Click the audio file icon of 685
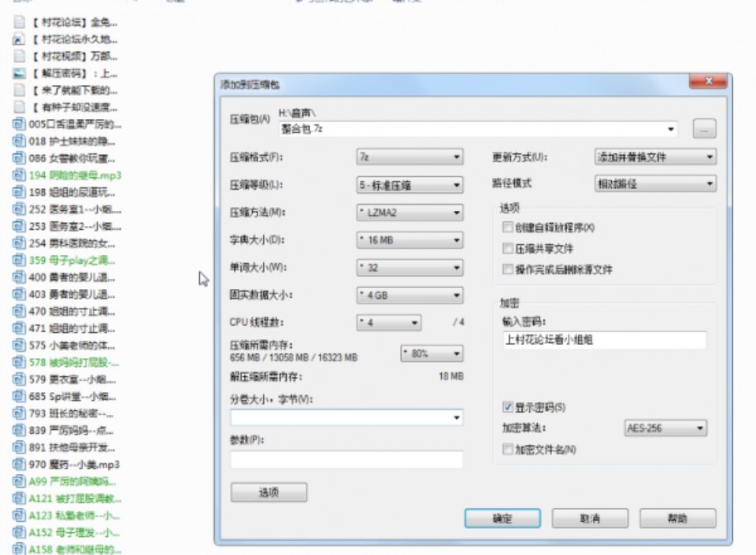Image resolution: width=756 pixels, height=555 pixels. (19, 397)
